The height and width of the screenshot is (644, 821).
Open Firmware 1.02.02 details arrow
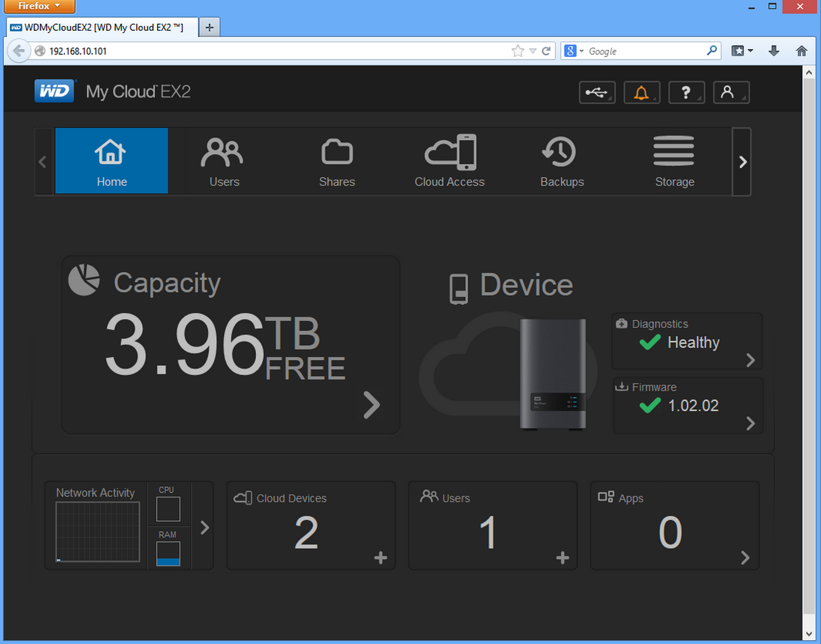coord(750,424)
